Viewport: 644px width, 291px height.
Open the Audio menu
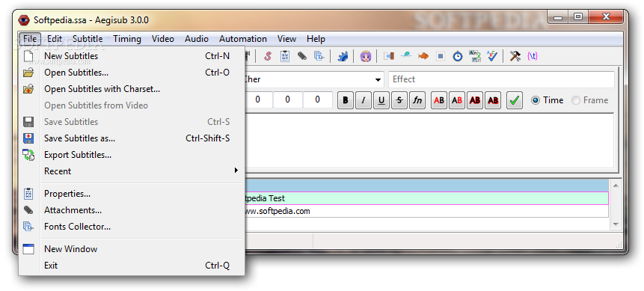click(x=197, y=39)
